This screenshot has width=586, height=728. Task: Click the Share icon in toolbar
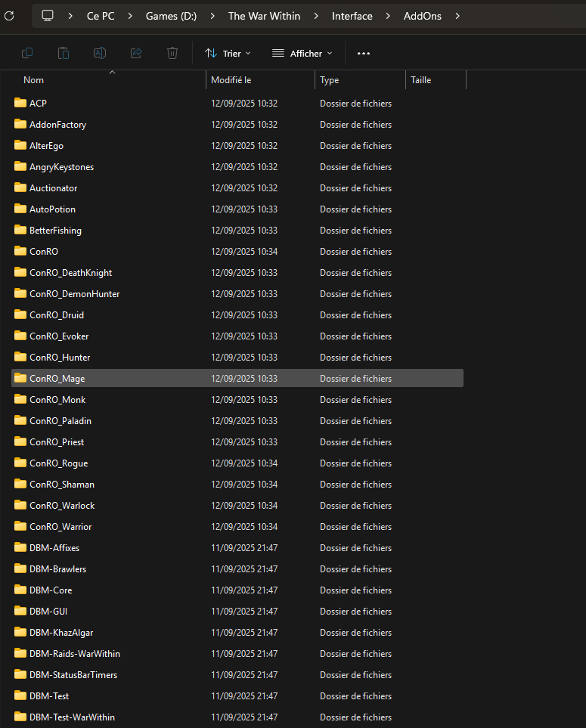(136, 53)
